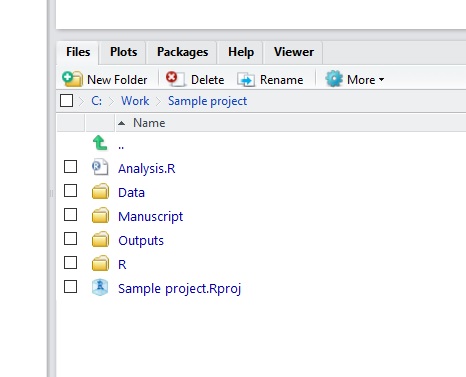Screen dimensions: 466x377
Task: Open the Help tab
Action: (241, 52)
